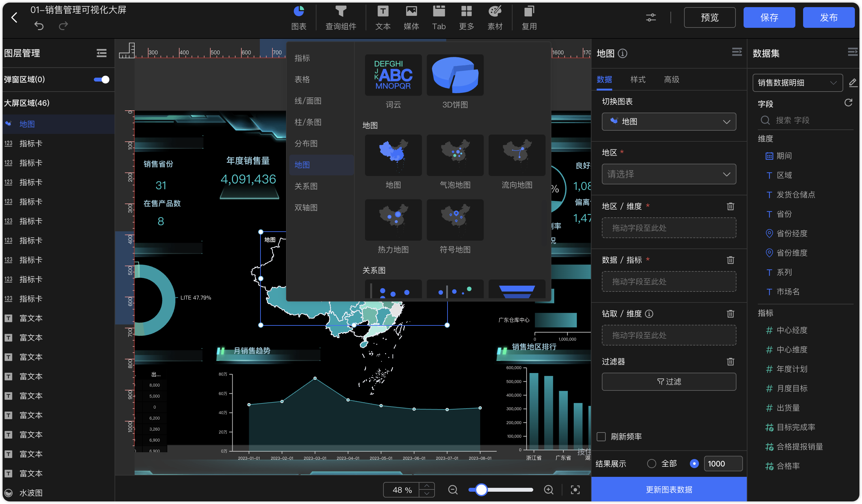
Task: Click the 1000 result count input
Action: pos(723,464)
